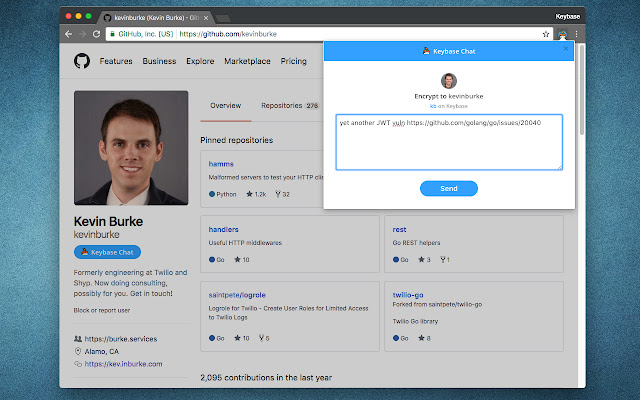Open Marketplace in GitHub navigation
The image size is (640, 400).
click(x=247, y=61)
